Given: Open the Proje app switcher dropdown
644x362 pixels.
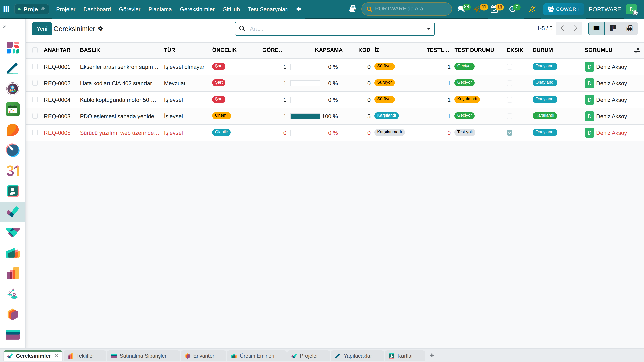Looking at the screenshot, I should (x=32, y=9).
